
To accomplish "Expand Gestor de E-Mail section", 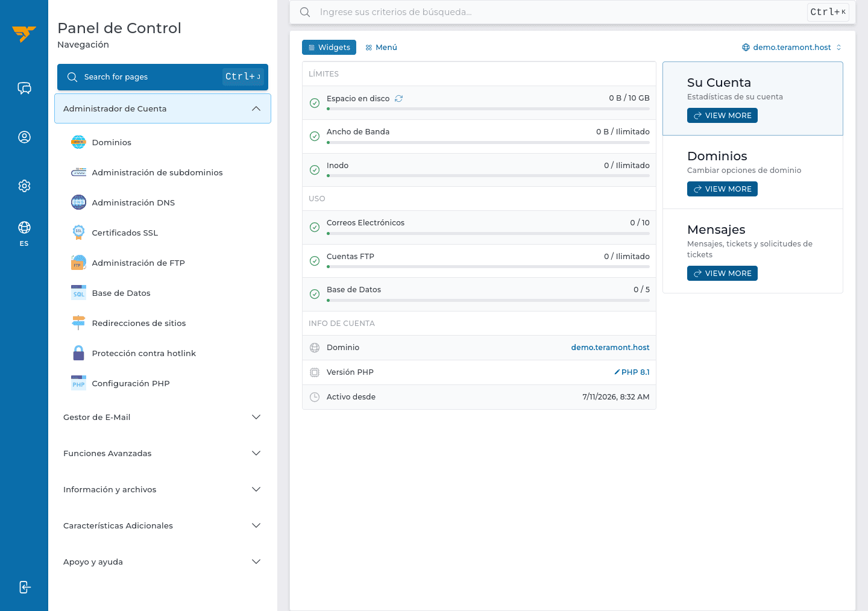I will click(x=163, y=417).
